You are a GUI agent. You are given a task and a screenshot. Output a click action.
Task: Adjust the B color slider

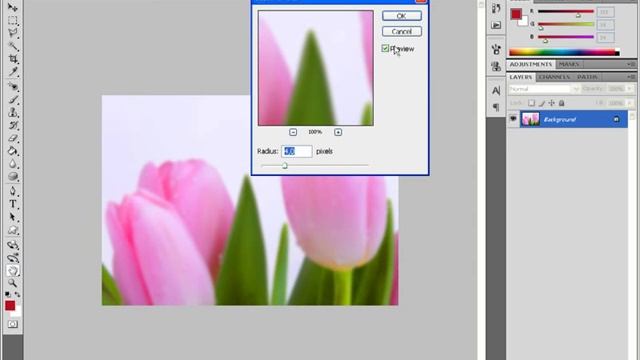point(566,38)
